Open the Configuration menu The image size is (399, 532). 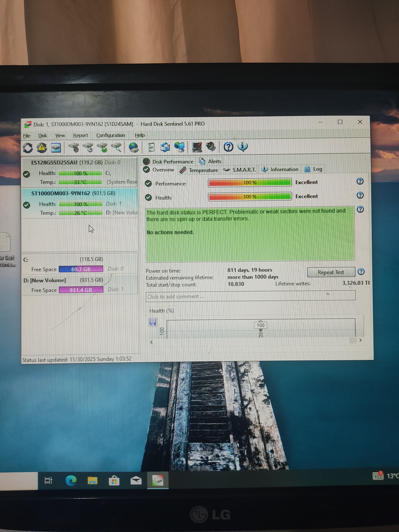click(111, 135)
